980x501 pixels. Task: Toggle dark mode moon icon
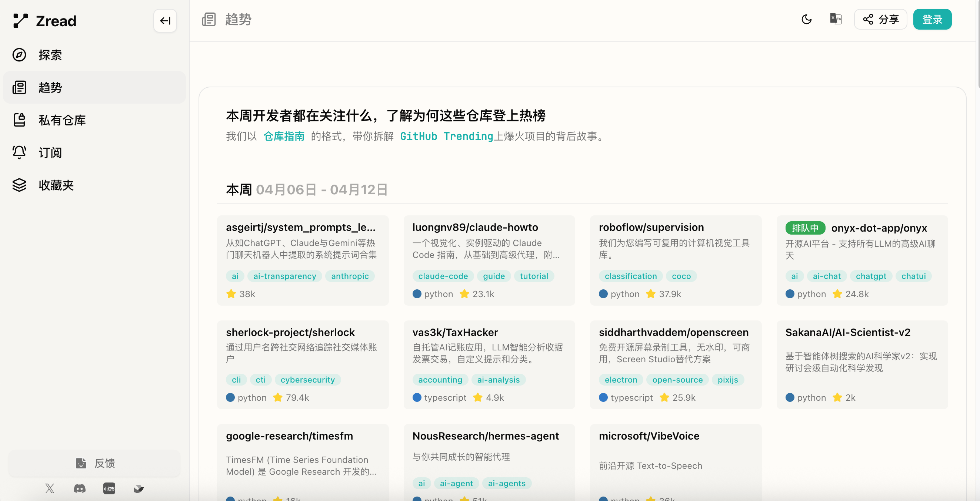[806, 19]
